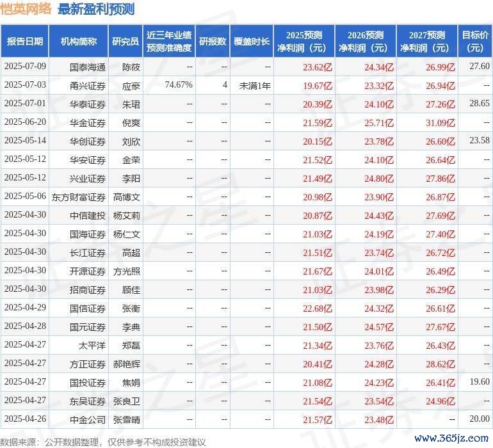Select researcher 郑磊
Screen dimensions: 493x448
click(x=131, y=345)
